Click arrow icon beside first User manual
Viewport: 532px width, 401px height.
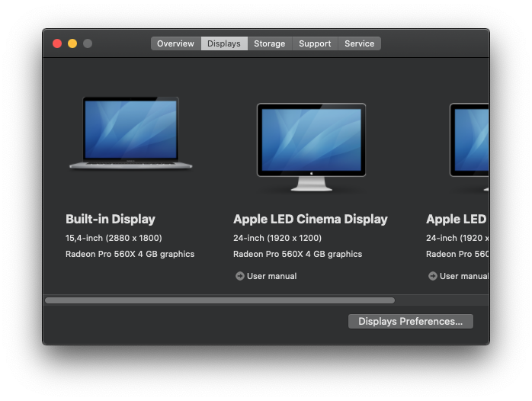pos(240,276)
